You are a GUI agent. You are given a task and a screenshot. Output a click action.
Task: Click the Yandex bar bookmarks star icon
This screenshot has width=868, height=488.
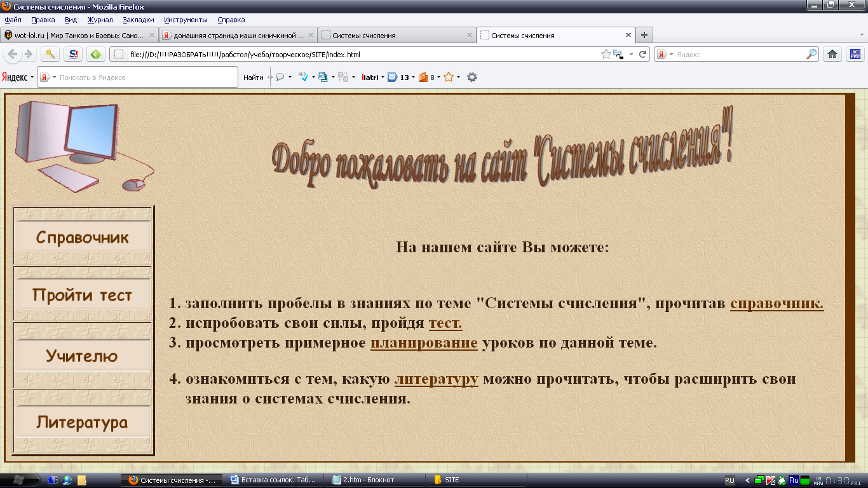(449, 78)
